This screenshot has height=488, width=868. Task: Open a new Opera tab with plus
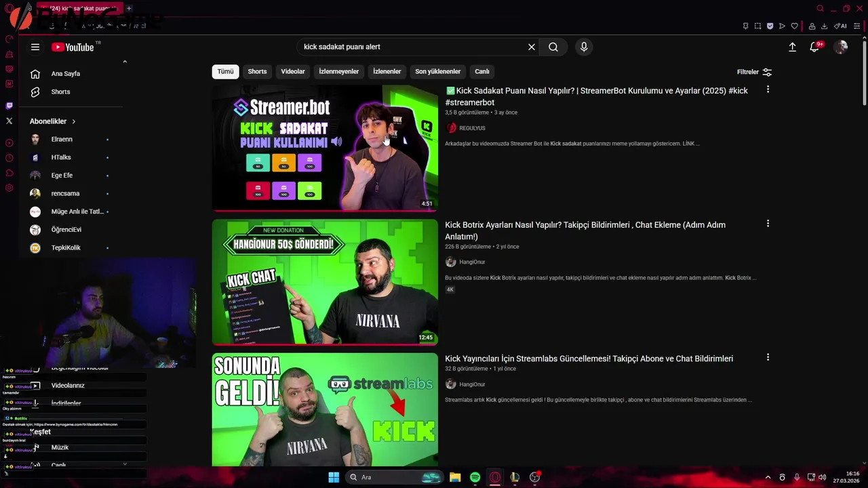pos(128,9)
